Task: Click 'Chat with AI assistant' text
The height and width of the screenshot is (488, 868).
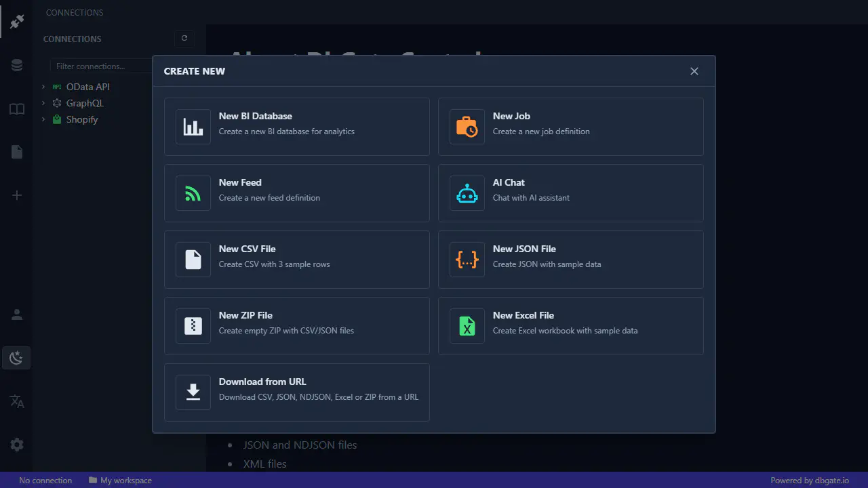Action: [531, 198]
